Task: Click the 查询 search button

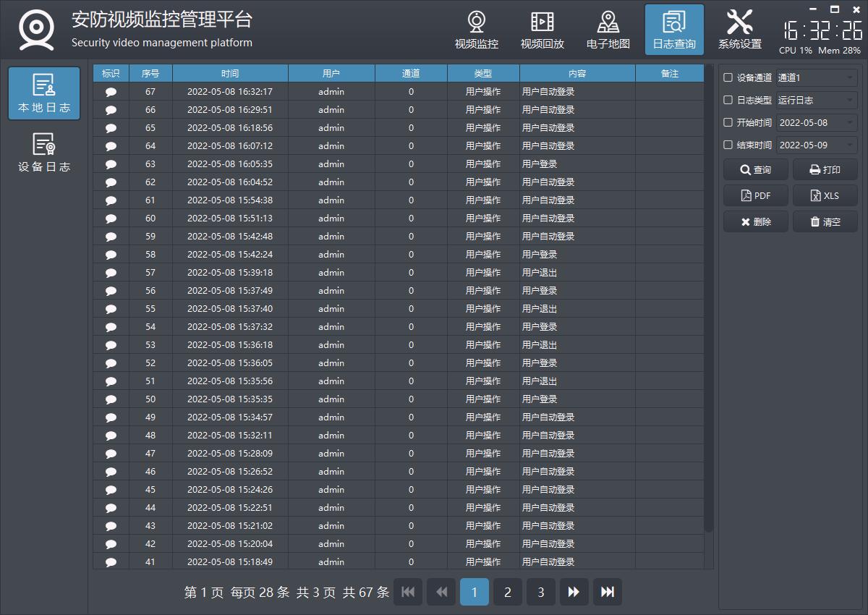Action: [755, 170]
